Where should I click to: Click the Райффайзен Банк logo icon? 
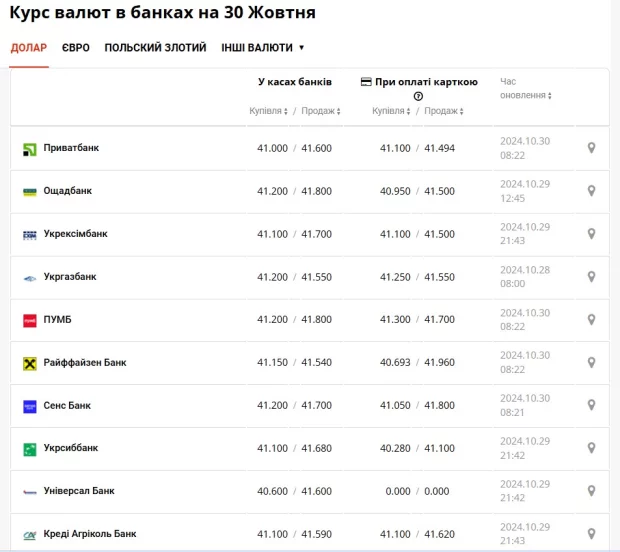[x=29, y=363]
